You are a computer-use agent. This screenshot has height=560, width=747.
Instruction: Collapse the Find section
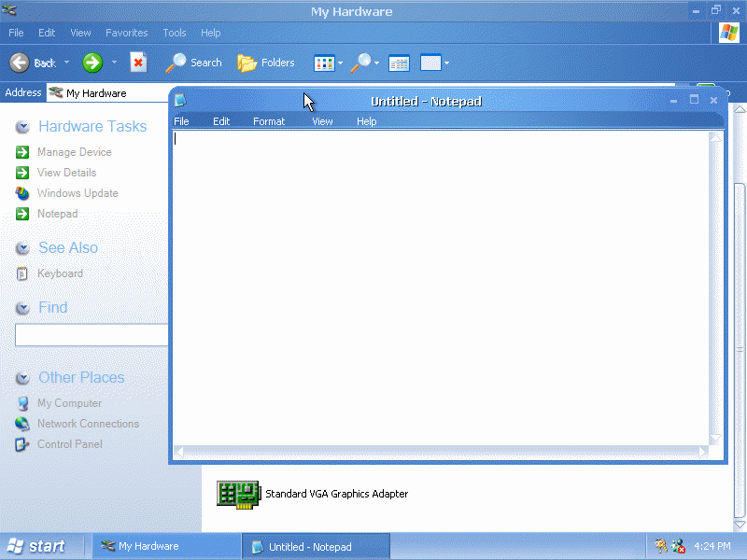tap(22, 308)
